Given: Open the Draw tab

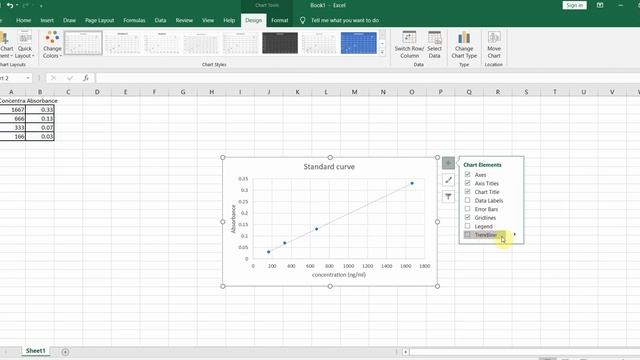Looking at the screenshot, I should tap(69, 20).
